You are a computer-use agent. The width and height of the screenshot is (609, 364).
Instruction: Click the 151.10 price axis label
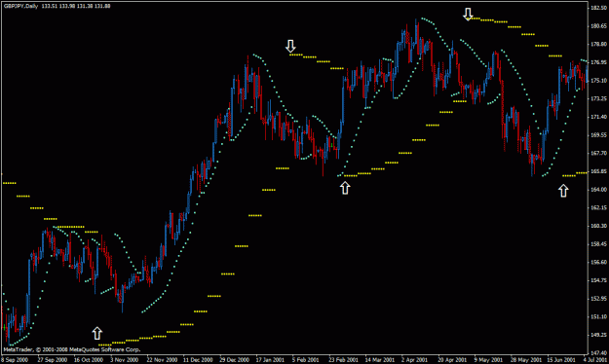pyautogui.click(x=598, y=316)
